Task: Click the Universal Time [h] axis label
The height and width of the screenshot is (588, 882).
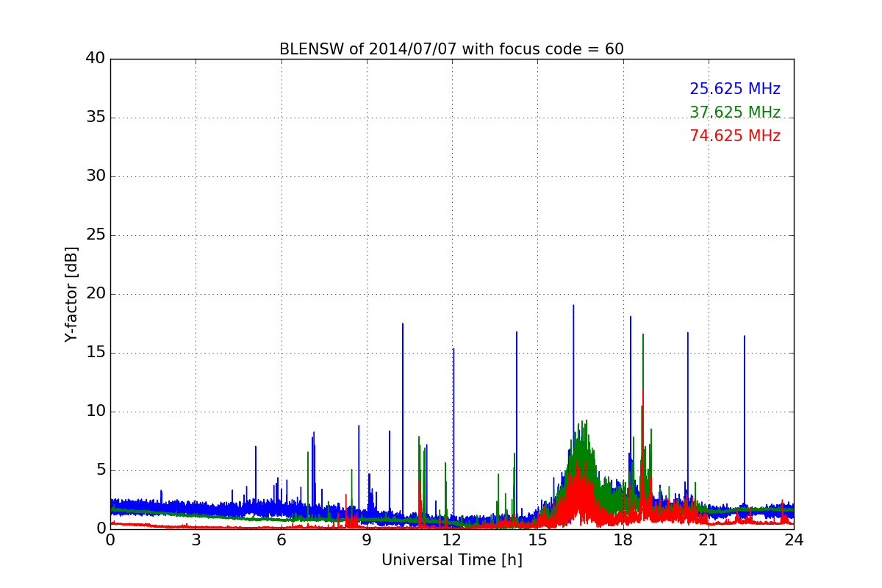Action: point(451,560)
